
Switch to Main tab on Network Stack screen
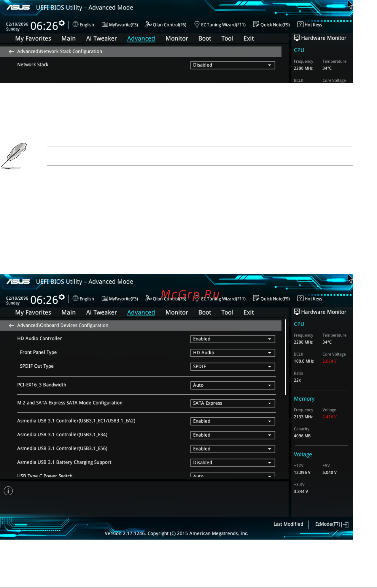tap(69, 38)
